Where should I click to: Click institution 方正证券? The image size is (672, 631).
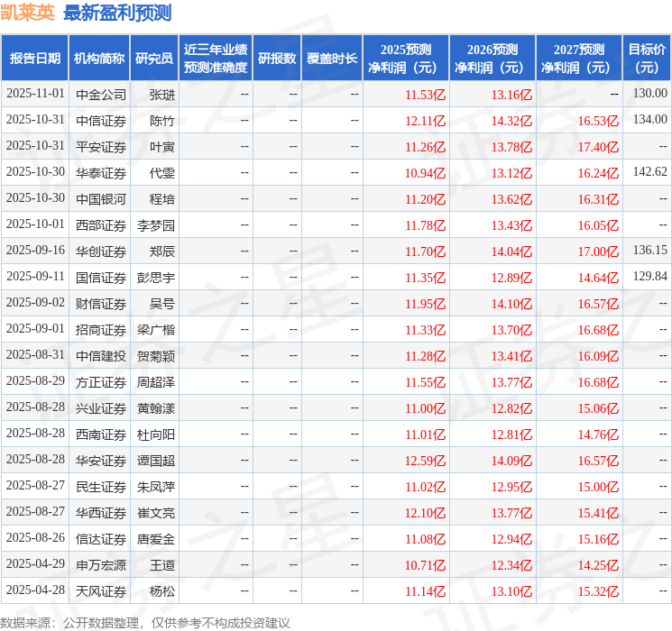pyautogui.click(x=101, y=381)
